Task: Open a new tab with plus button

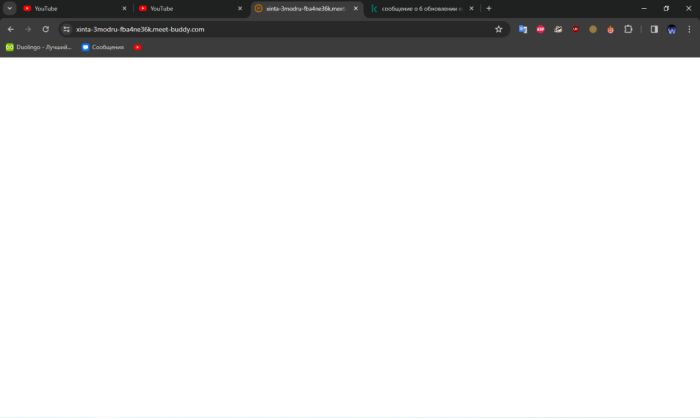Action: tap(489, 8)
